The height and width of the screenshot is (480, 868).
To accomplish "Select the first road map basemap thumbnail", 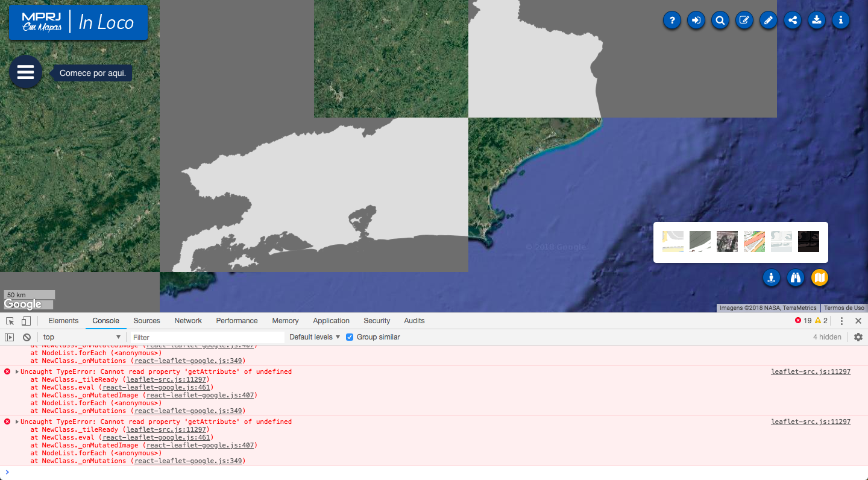I will (x=673, y=241).
